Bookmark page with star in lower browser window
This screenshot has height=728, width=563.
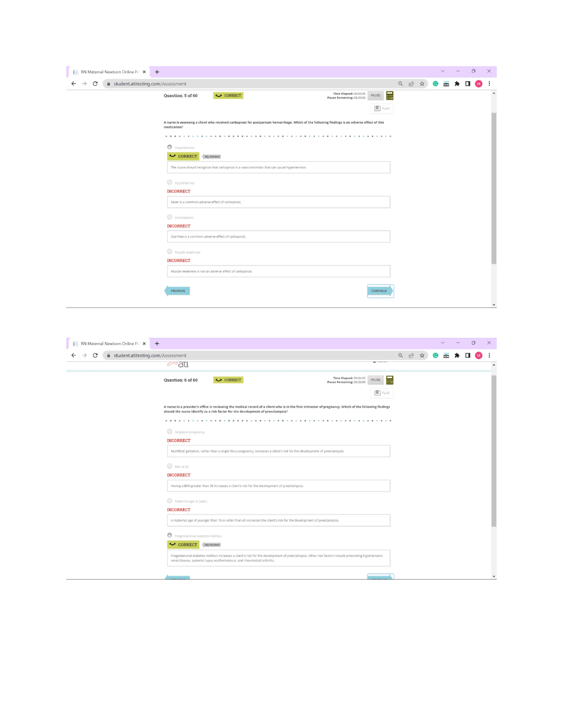click(x=422, y=355)
